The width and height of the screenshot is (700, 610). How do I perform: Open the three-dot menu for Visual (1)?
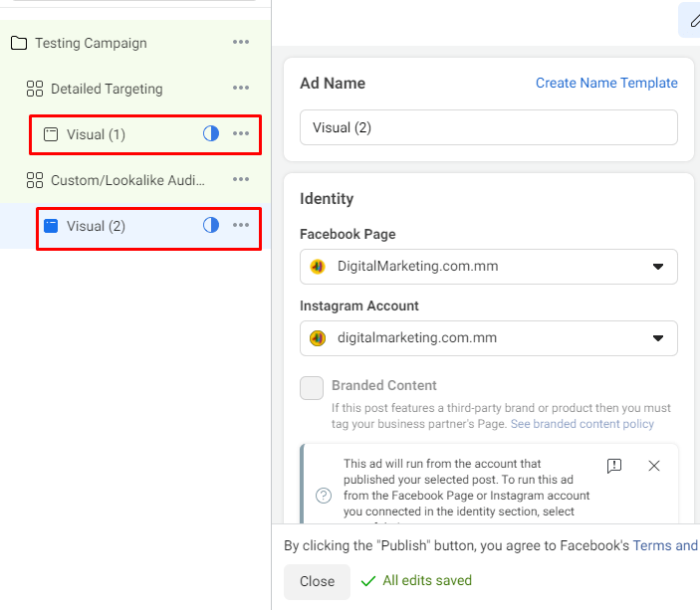[241, 134]
